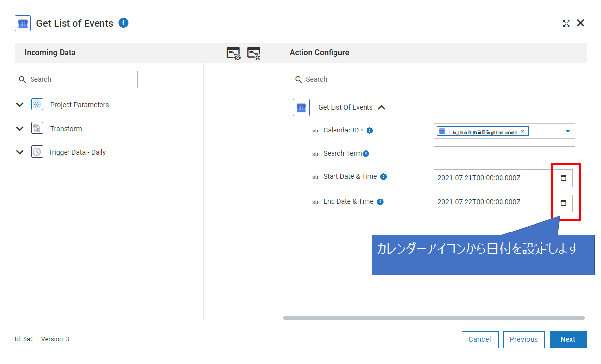
Task: Open the Calendar ID dropdown
Action: pyautogui.click(x=567, y=131)
